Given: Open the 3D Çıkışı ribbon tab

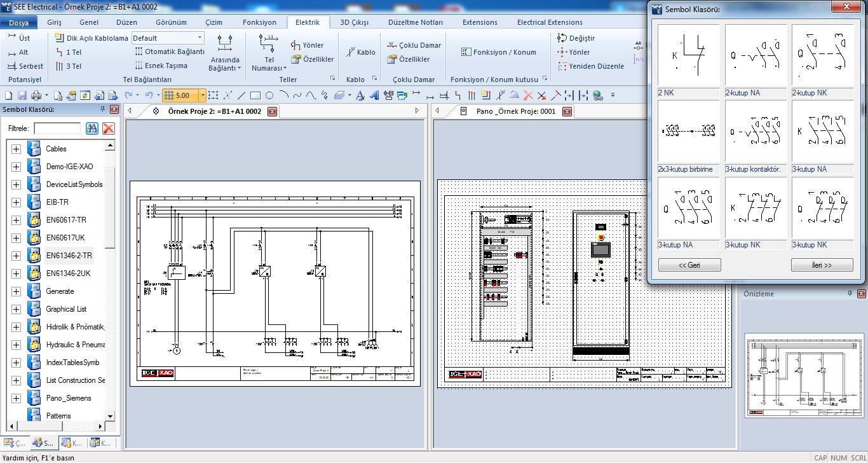Looking at the screenshot, I should coord(354,22).
